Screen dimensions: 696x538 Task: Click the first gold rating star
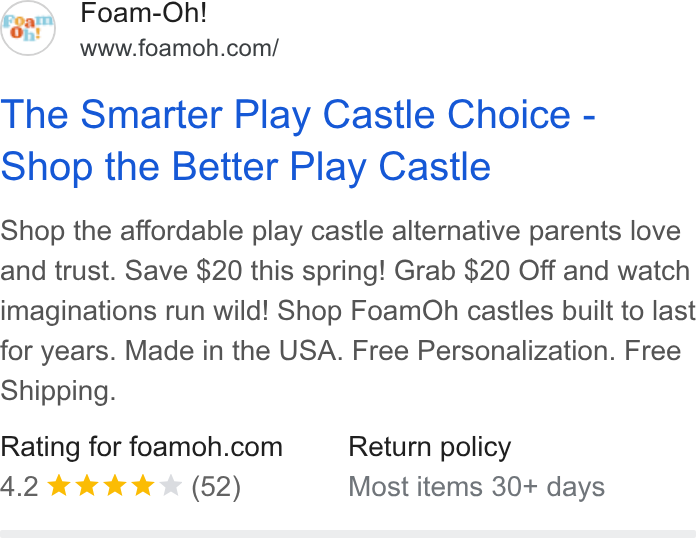tap(59, 485)
